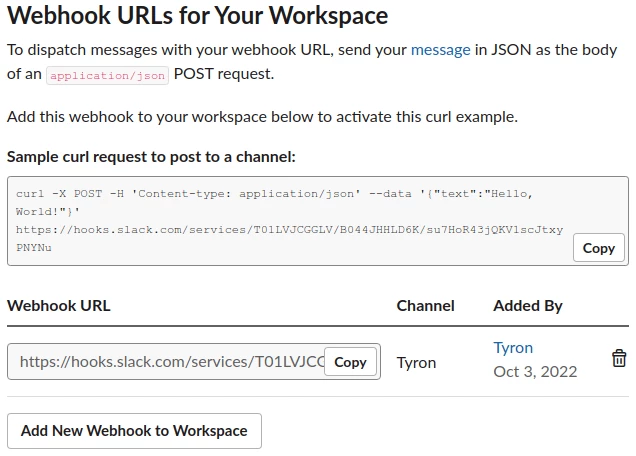Click the 'application/json' inline code text
The width and height of the screenshot is (636, 456).
pyautogui.click(x=107, y=75)
